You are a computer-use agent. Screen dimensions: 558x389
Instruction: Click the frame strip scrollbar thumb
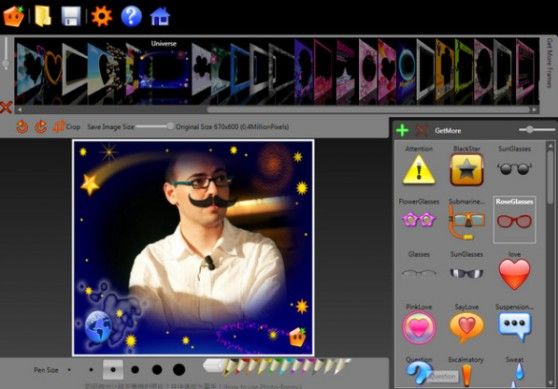(368, 110)
